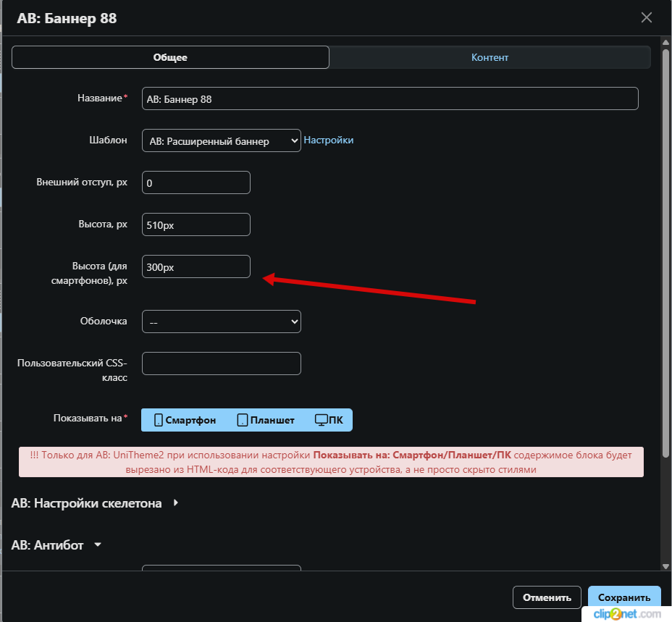Switch to the Контент tab
Screen dimensions: 672x622
[490, 58]
